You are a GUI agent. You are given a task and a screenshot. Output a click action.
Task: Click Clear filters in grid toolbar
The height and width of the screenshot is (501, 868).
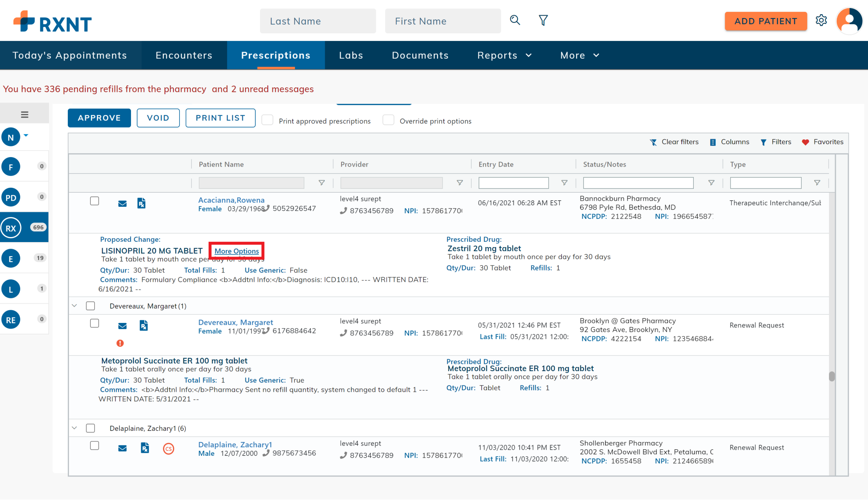[x=674, y=142]
